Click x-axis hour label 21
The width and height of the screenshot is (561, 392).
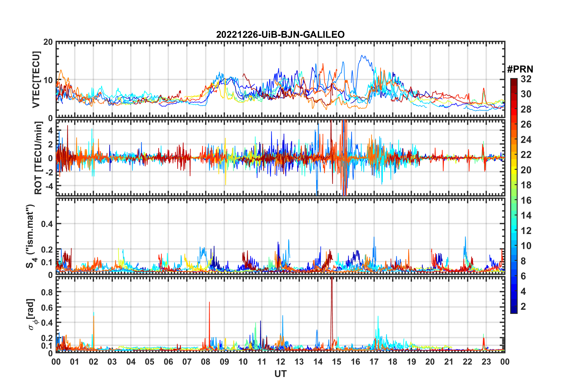(449, 362)
